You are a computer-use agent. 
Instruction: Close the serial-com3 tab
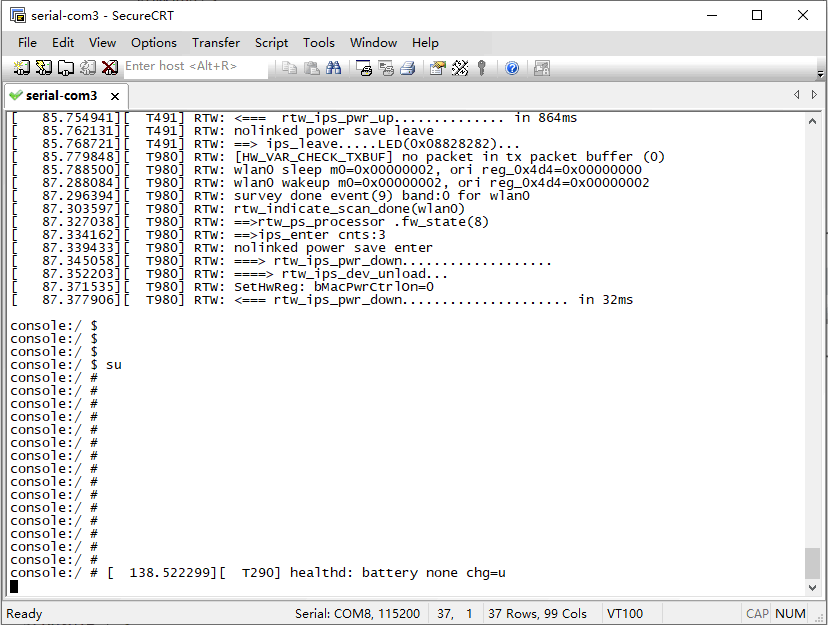tap(115, 96)
